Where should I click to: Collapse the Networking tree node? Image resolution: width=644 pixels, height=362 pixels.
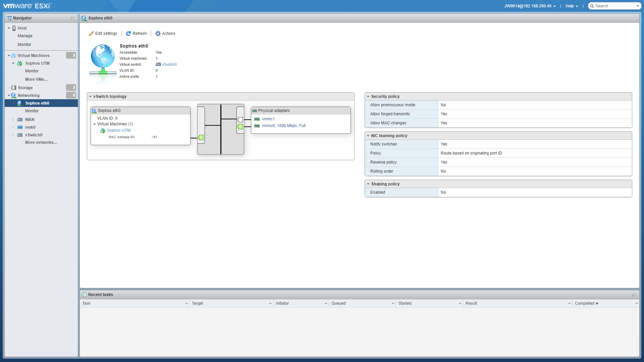(x=9, y=96)
